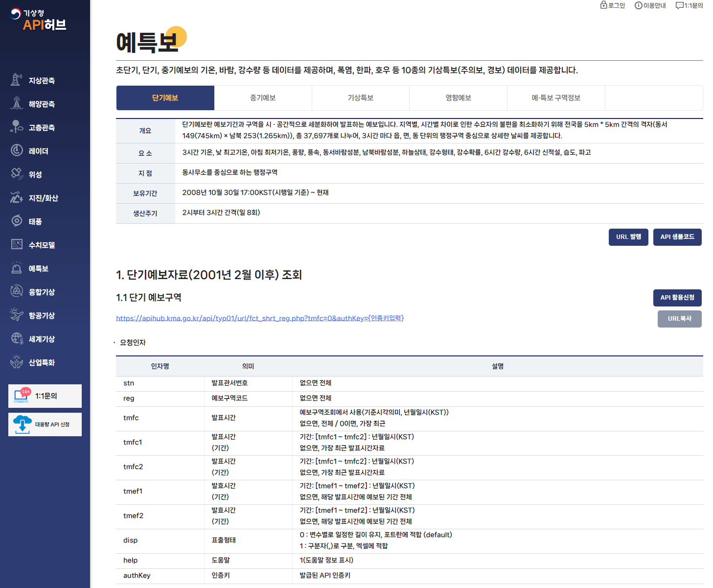Screen dimensions: 713x588
Task: Select the 'authKey' parameter name cell
Action: point(160,576)
